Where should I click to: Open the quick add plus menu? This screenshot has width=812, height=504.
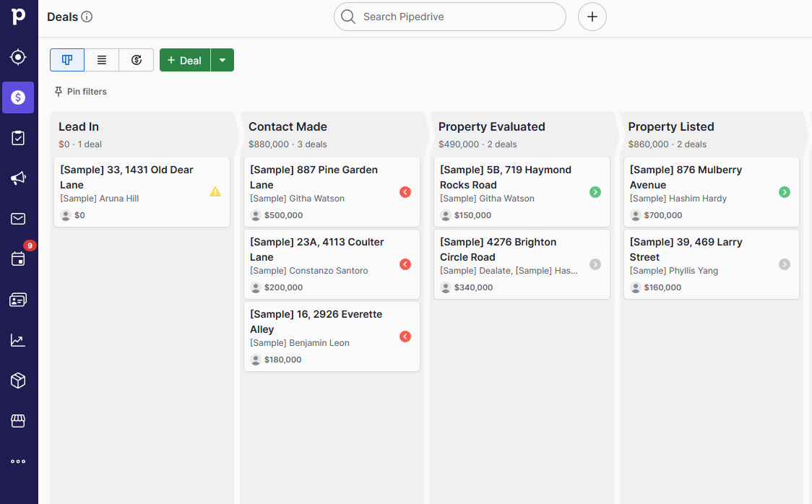tap(592, 17)
